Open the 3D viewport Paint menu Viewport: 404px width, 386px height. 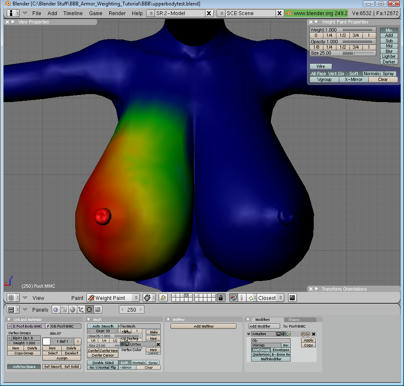pos(77,298)
